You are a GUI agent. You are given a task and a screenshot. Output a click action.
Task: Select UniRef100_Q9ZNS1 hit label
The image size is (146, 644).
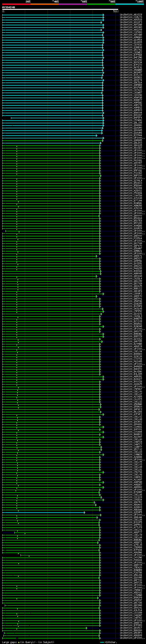(x=131, y=77)
